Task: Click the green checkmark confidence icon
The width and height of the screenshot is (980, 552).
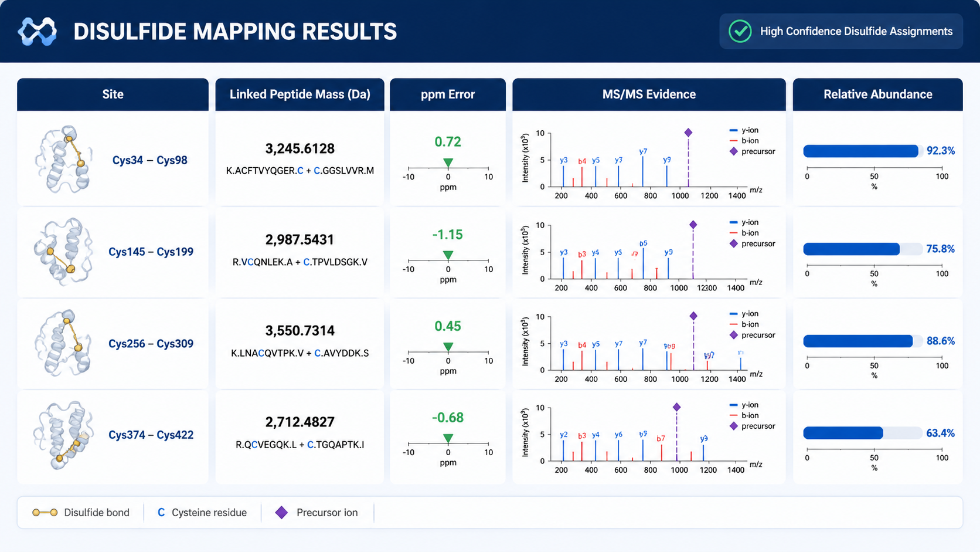Action: (x=740, y=31)
